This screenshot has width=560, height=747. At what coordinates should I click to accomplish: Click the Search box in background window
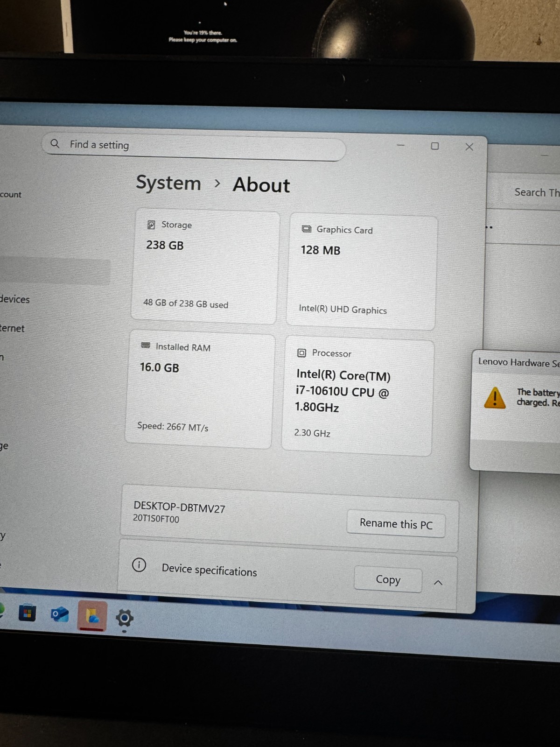tap(537, 192)
